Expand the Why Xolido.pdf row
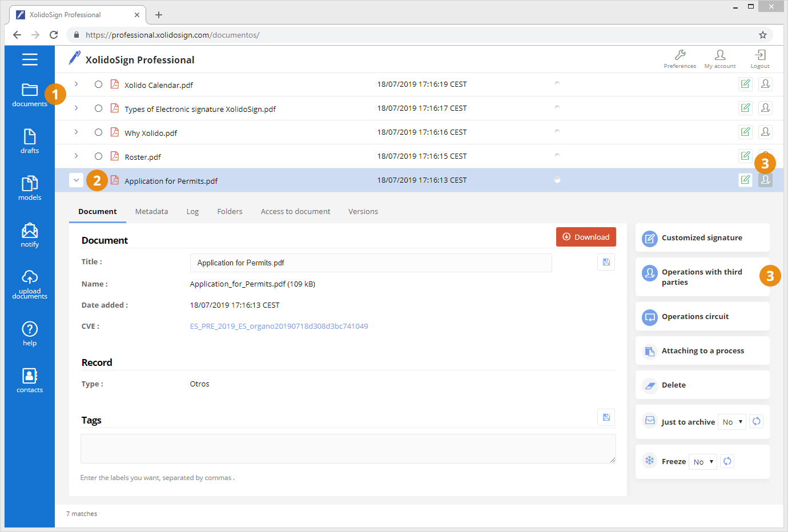The width and height of the screenshot is (788, 532). point(76,132)
